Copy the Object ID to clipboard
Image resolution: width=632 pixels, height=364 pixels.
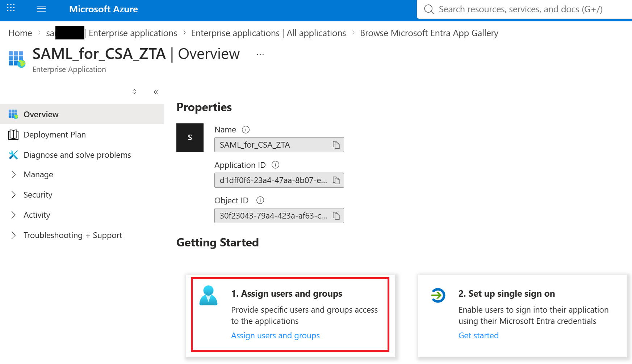tap(336, 216)
